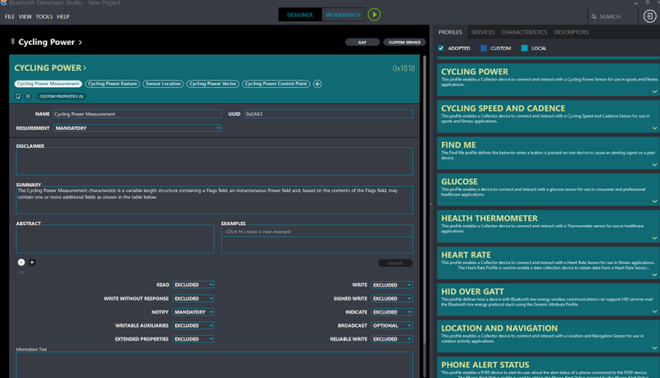Select Cycling Power Vector characteristic pill

[213, 84]
